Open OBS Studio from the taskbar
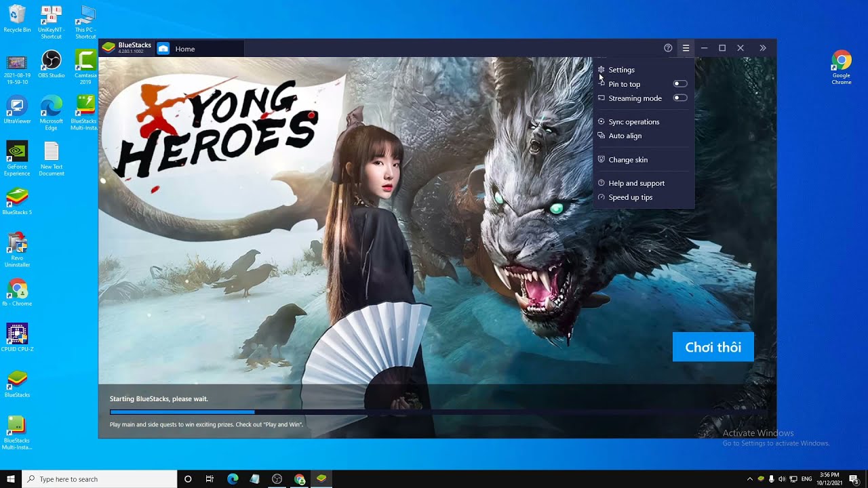868x488 pixels. [277, 479]
